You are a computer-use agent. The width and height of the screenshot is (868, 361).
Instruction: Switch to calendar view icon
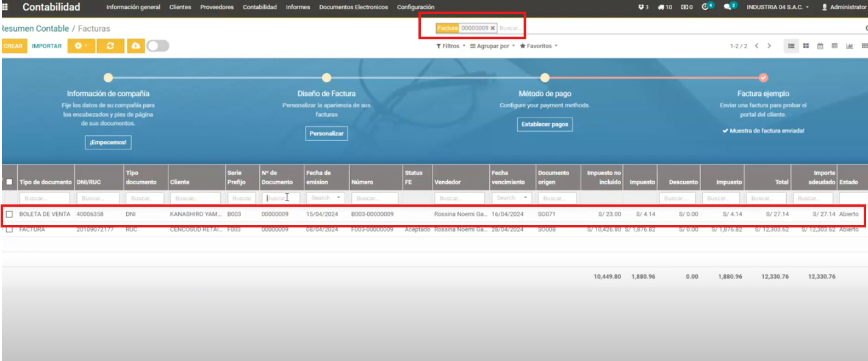tap(820, 46)
